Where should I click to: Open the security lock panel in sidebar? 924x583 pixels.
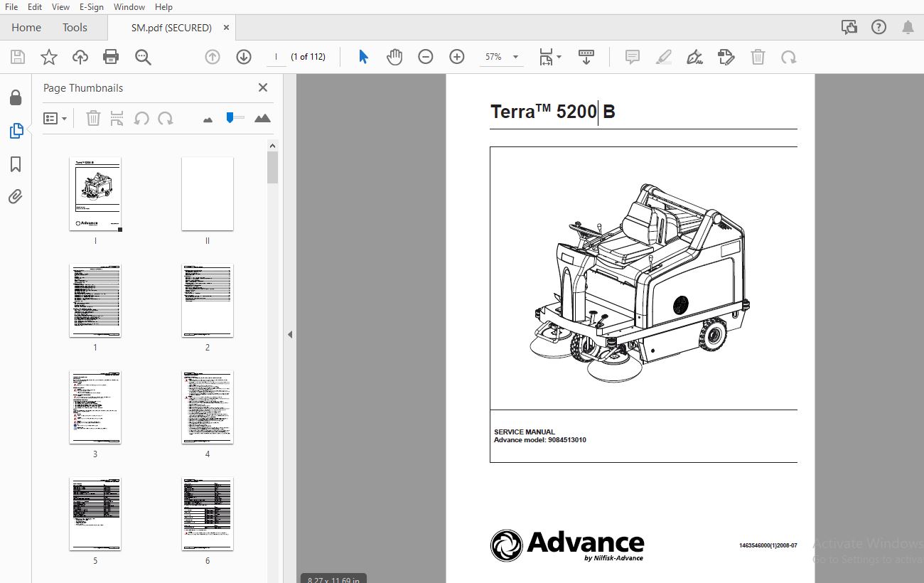[16, 97]
